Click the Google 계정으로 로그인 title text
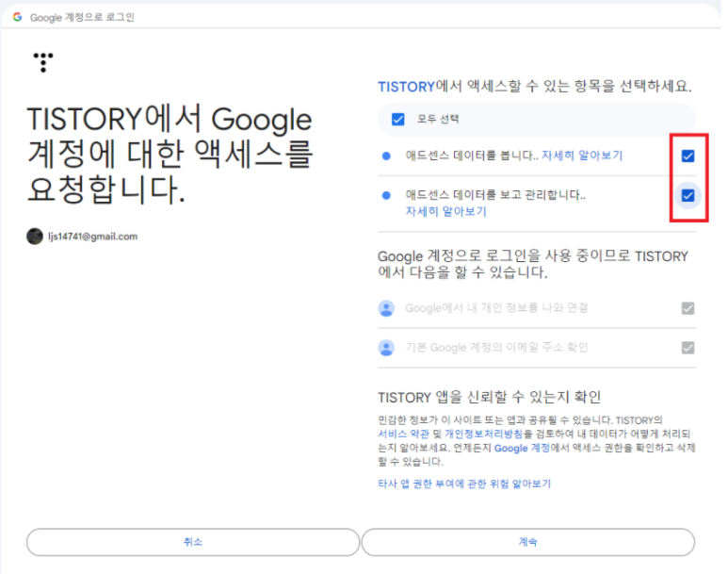 [82, 17]
